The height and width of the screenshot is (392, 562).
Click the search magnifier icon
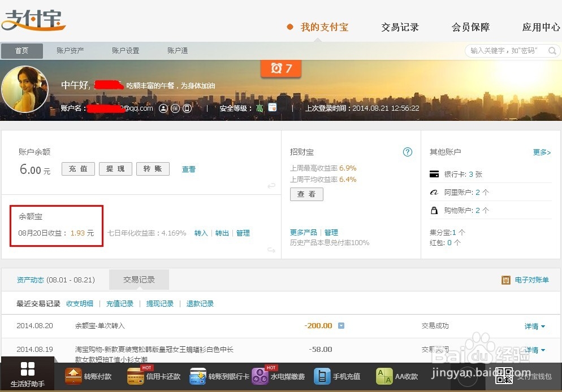pos(552,51)
